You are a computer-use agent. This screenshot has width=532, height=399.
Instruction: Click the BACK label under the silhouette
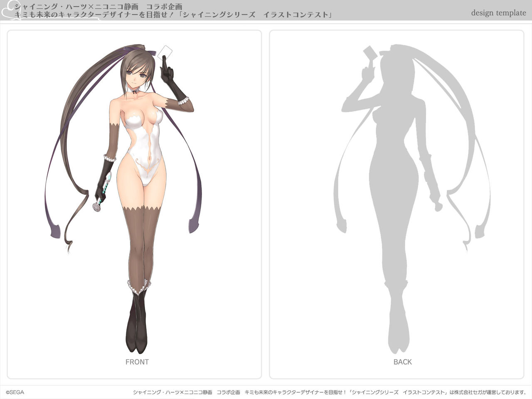403,362
